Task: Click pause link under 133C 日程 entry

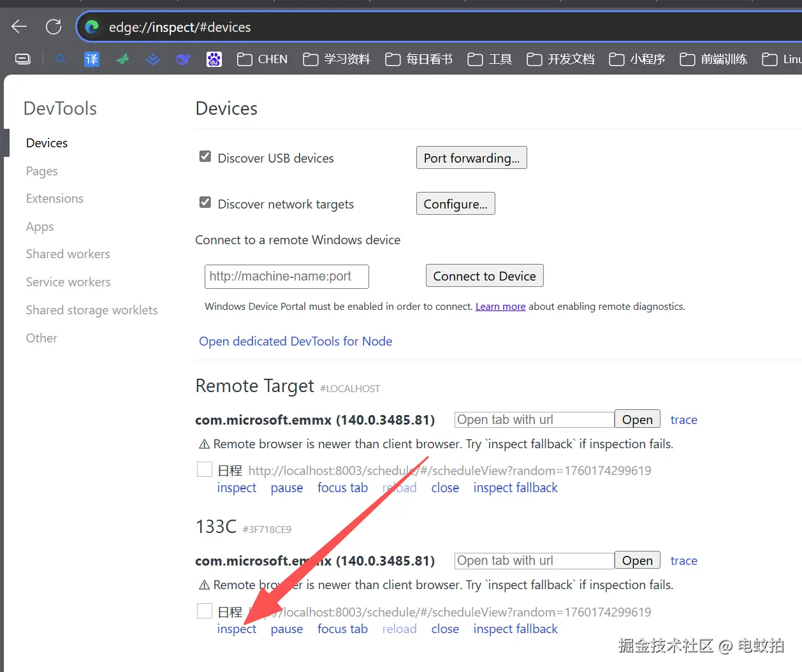Action: [x=287, y=629]
